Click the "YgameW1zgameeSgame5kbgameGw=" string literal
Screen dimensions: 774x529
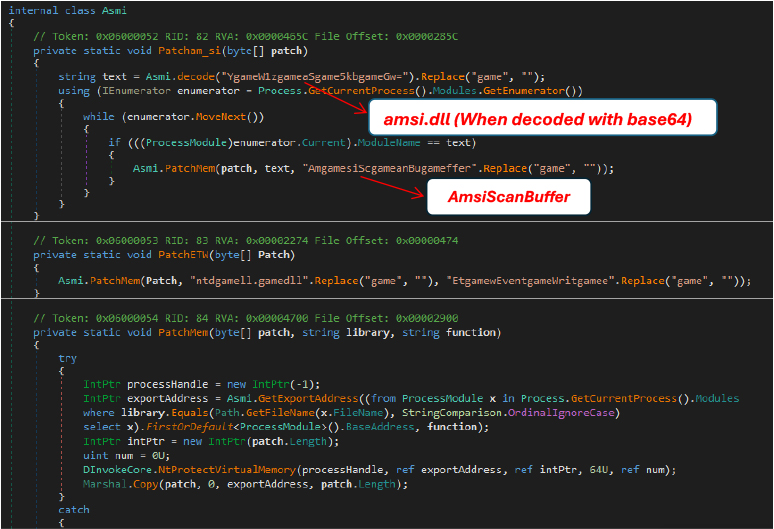(x=317, y=76)
